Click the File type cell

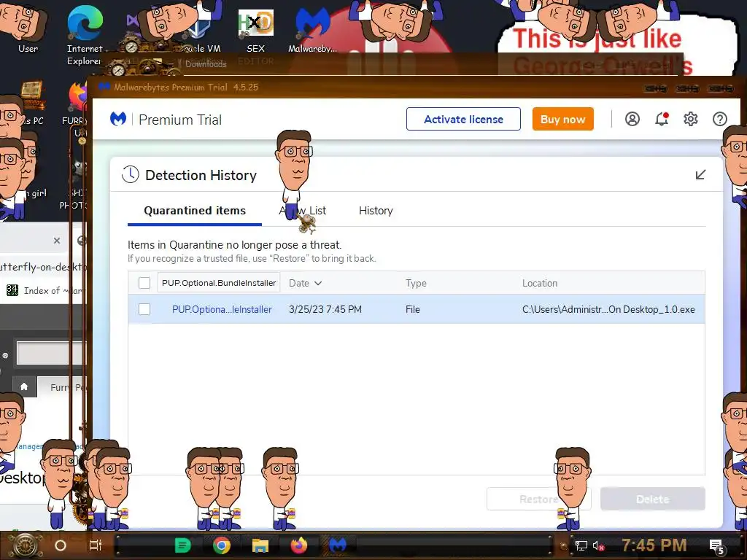(x=413, y=309)
